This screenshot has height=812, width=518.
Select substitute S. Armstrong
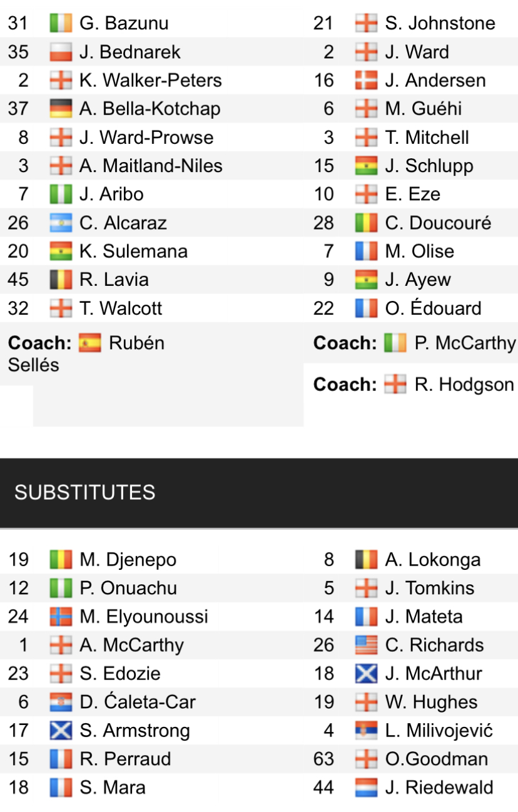[x=135, y=731]
